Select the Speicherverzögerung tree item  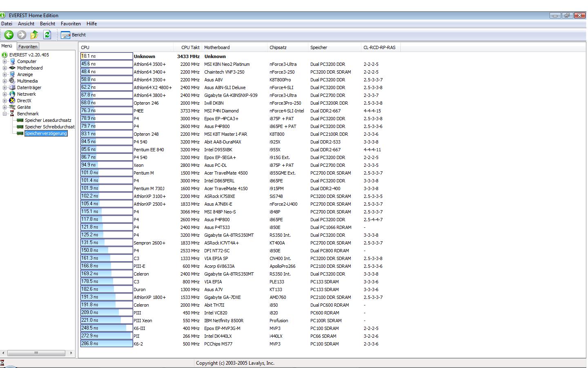pyautogui.click(x=46, y=133)
